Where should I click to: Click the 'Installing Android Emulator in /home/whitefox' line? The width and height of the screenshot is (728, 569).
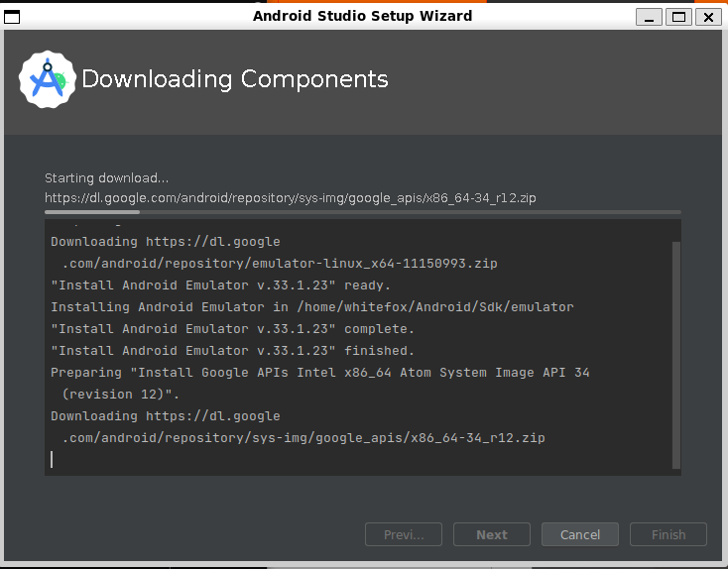pos(312,307)
